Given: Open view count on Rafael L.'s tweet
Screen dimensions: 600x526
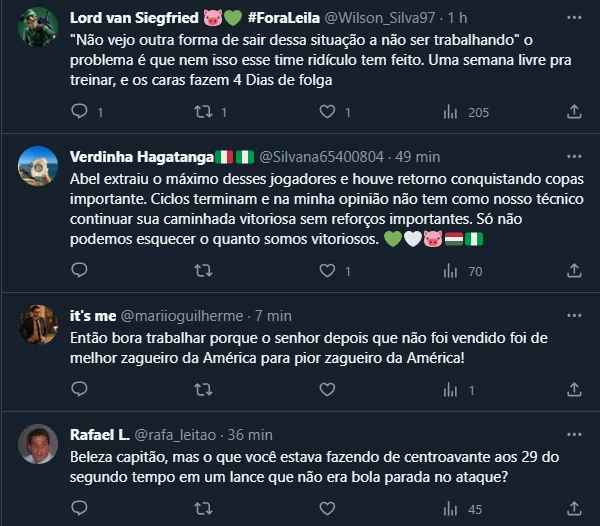Looking at the screenshot, I should (450, 509).
